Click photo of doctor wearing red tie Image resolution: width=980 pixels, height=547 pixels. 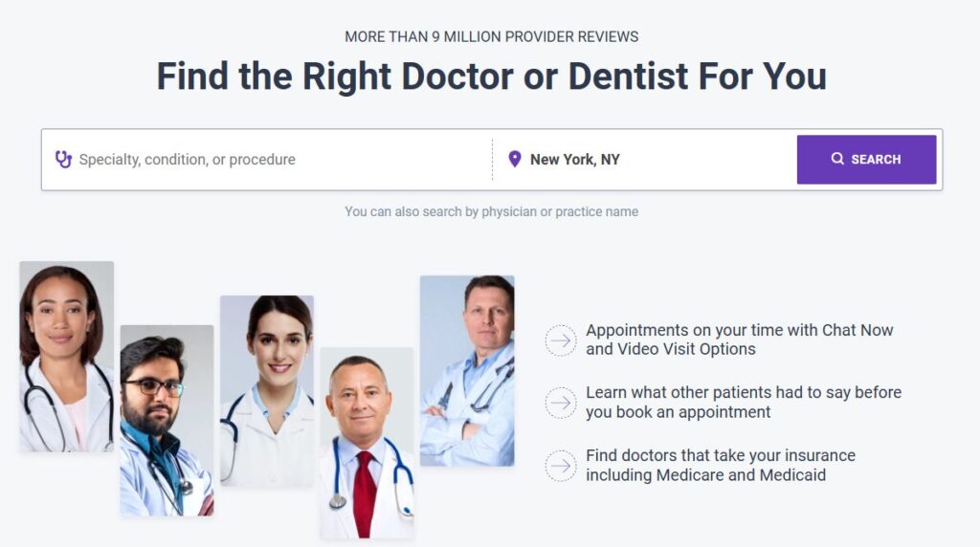(367, 443)
